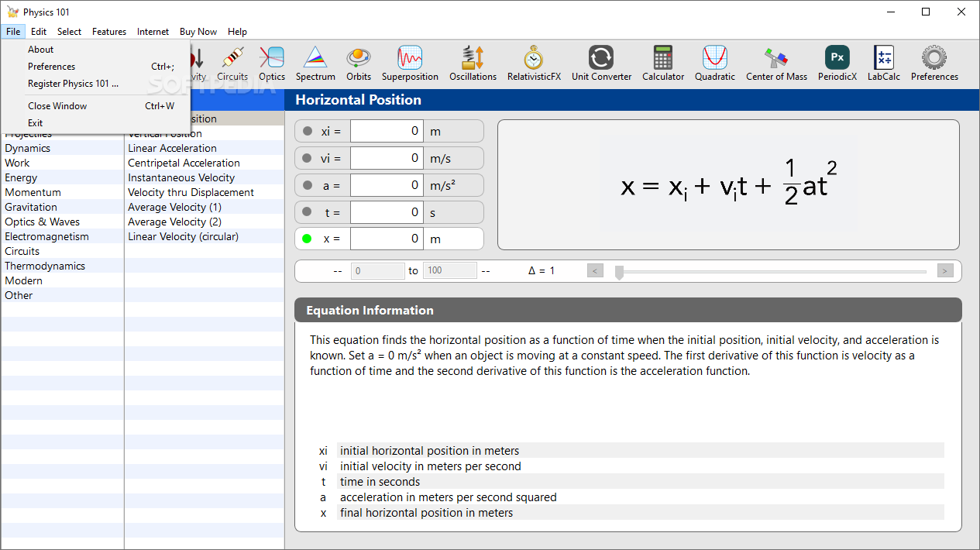This screenshot has width=980, height=550.
Task: Select Centripetal Acceleration equation
Action: pos(205,163)
